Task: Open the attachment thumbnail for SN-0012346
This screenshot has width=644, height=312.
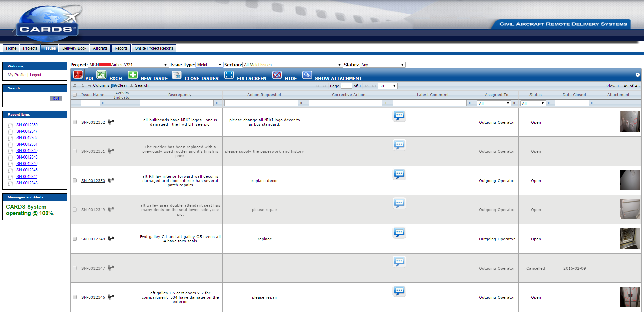Action: (x=629, y=297)
